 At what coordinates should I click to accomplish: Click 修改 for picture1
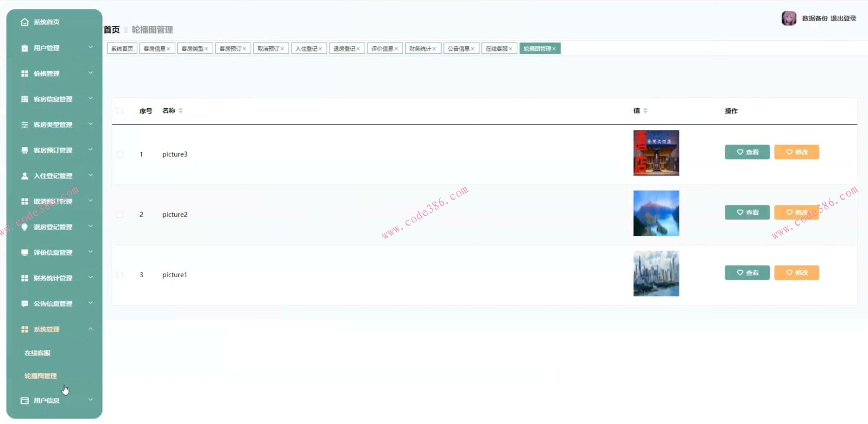pyautogui.click(x=797, y=273)
